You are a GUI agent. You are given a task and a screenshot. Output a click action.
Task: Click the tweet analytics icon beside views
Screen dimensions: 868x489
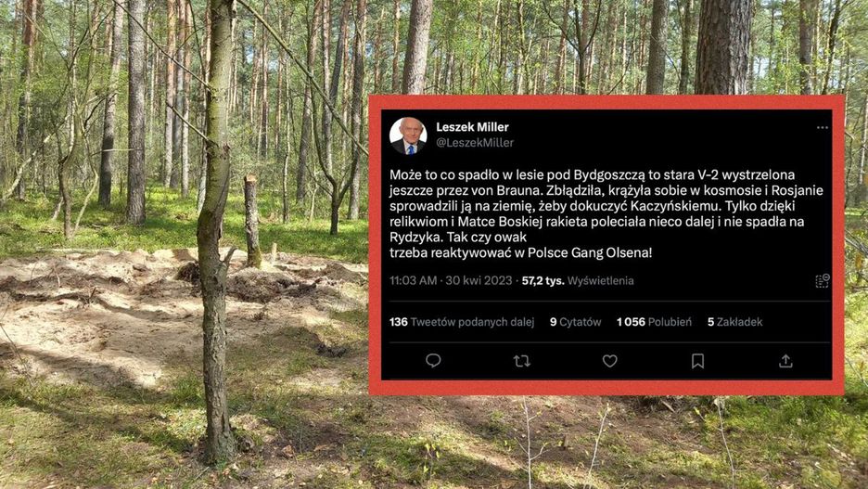click(x=822, y=281)
